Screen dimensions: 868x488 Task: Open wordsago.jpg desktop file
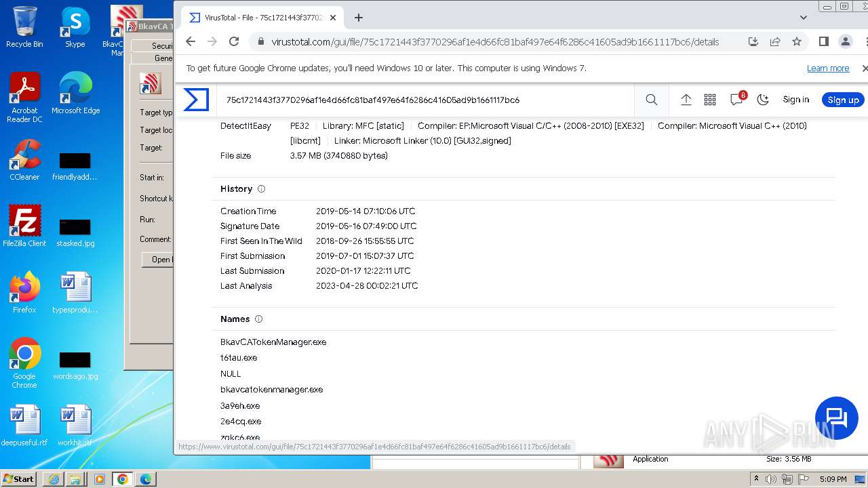(75, 366)
